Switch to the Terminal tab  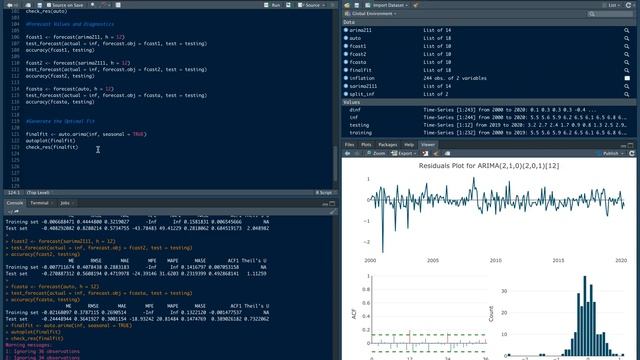pos(40,203)
